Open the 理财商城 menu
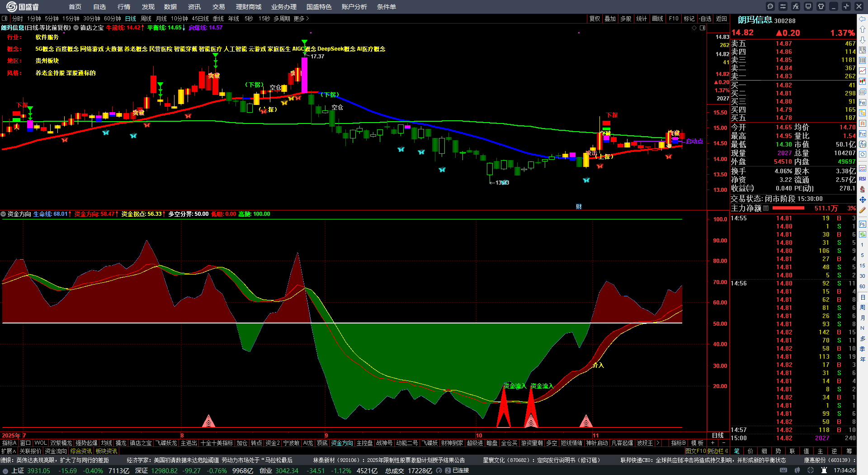 (x=249, y=7)
